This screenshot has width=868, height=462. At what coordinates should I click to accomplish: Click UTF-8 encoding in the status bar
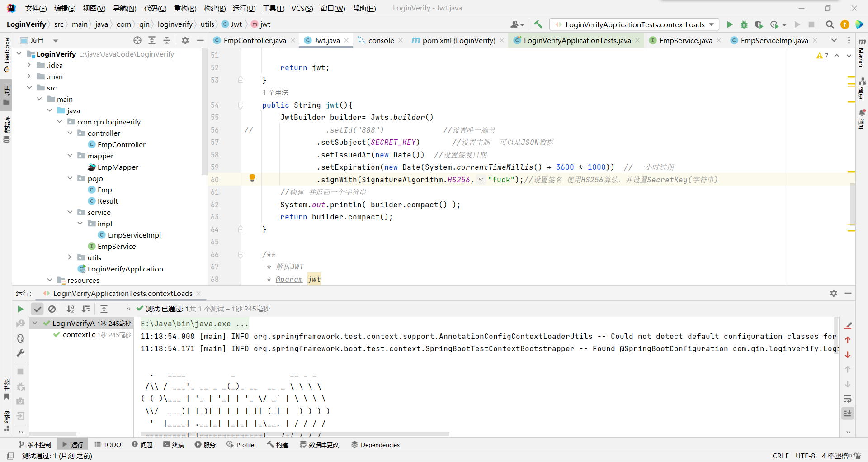click(805, 456)
